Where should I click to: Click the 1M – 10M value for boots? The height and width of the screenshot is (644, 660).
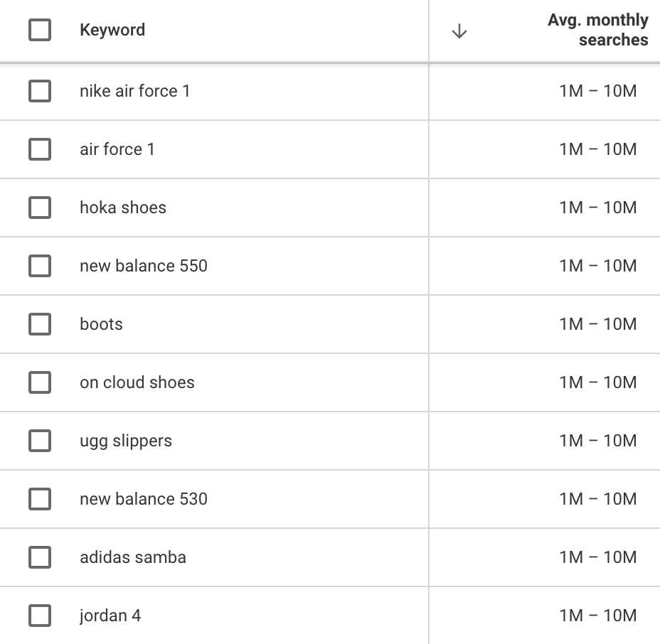[x=597, y=324]
